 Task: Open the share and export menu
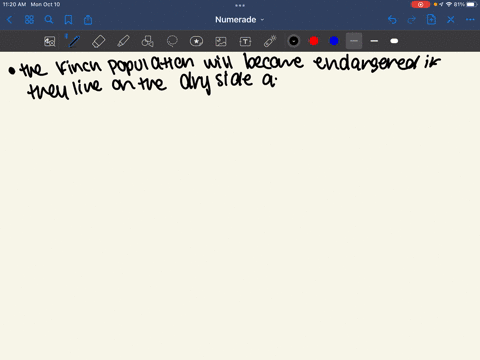[88, 20]
